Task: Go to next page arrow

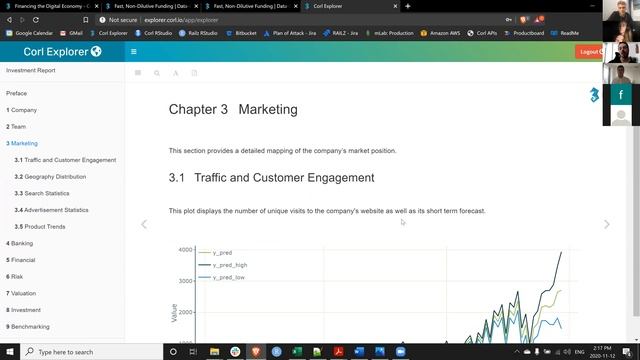Action: (x=607, y=224)
